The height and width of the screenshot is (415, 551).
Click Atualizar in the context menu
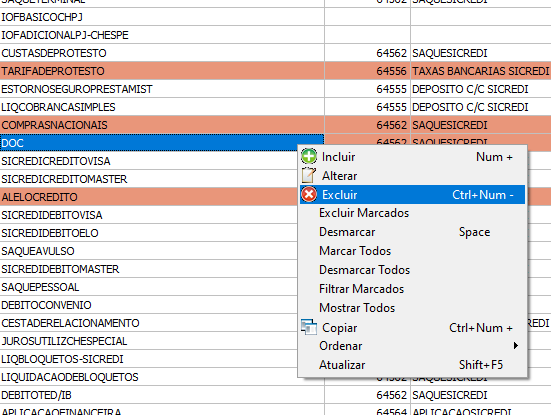click(342, 365)
